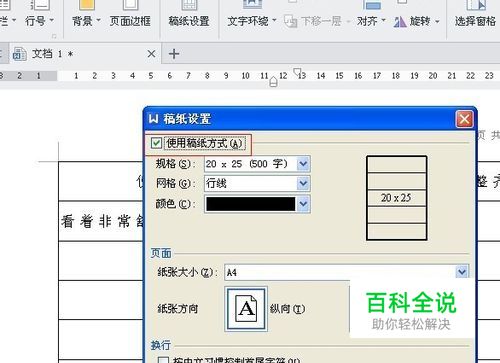Open the 行号 line numbers menu

[x=39, y=21]
